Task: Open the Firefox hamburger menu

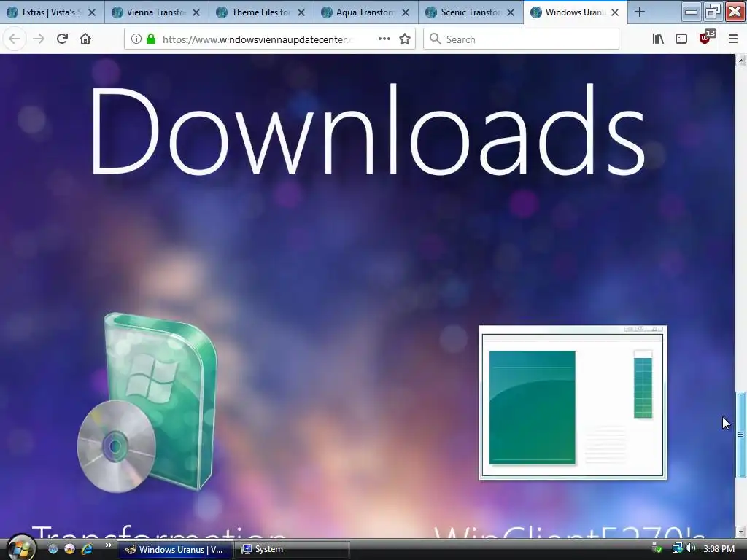Action: pyautogui.click(x=732, y=39)
